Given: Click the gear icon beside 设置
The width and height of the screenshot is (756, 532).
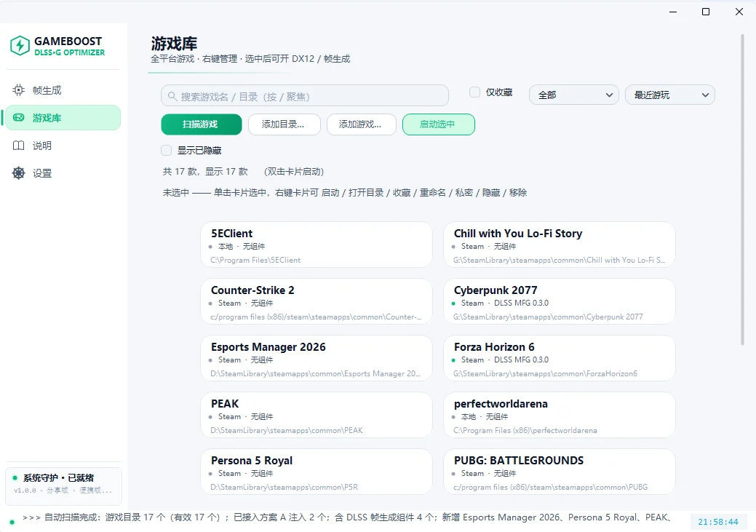Looking at the screenshot, I should click(x=18, y=173).
